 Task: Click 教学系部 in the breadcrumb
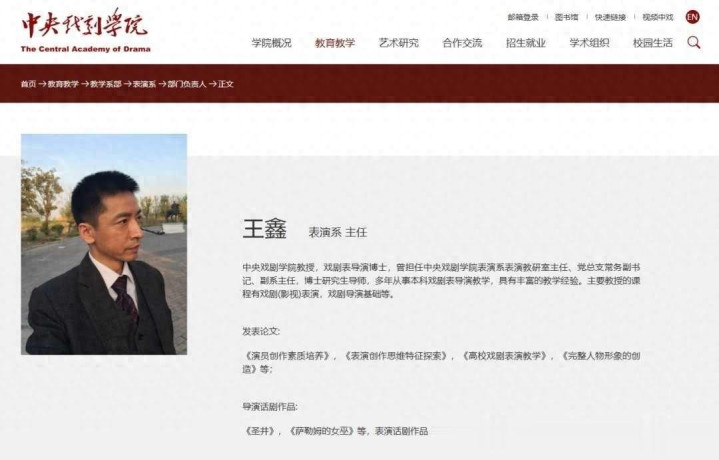[105, 84]
